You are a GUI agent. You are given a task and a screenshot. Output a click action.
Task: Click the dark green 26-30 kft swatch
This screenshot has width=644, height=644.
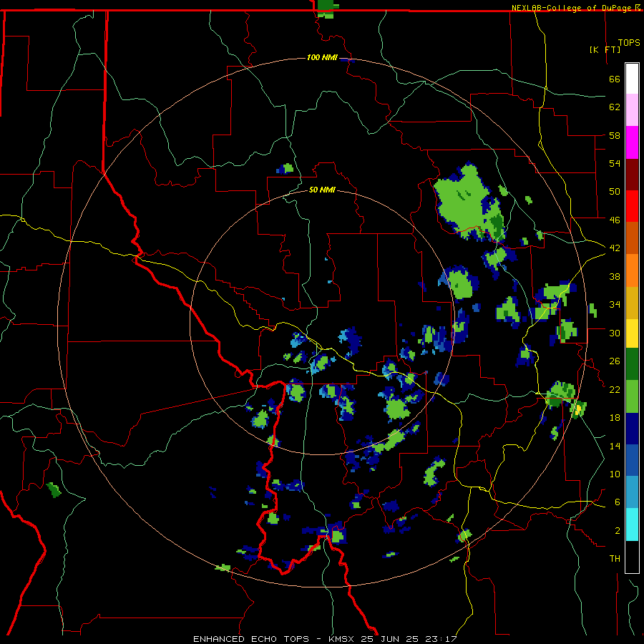pos(632,364)
